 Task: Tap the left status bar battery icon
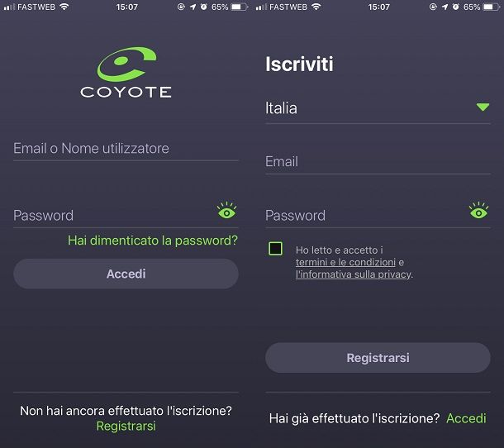(239, 7)
